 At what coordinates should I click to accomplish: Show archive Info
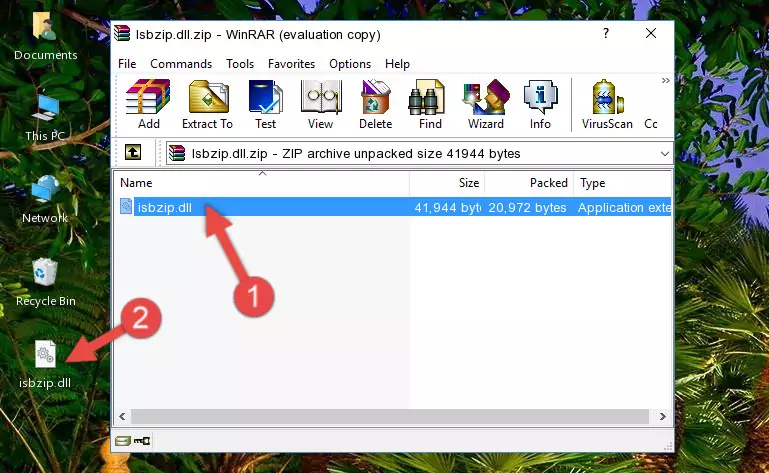(x=540, y=104)
